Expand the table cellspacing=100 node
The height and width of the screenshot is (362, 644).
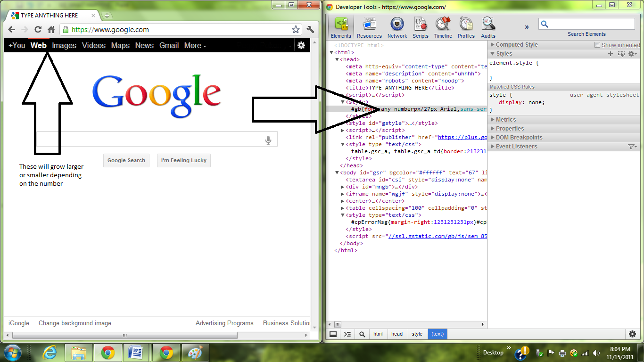(343, 208)
